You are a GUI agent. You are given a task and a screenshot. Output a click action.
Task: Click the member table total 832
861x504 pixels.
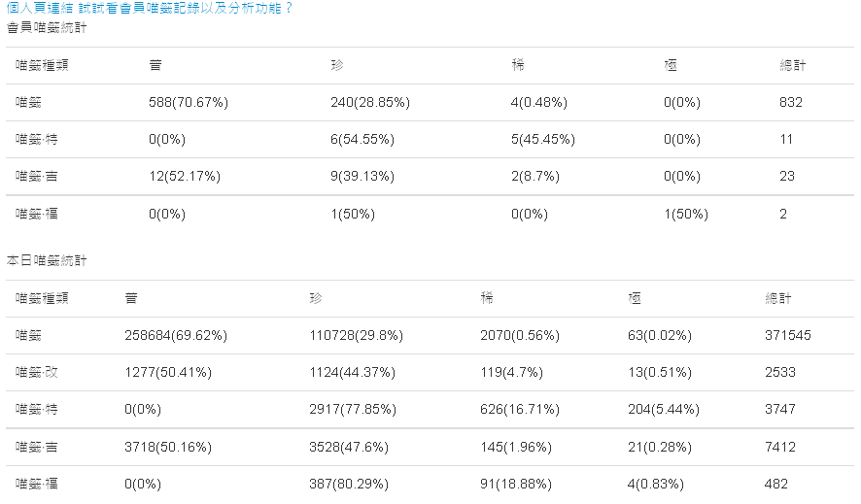(791, 102)
